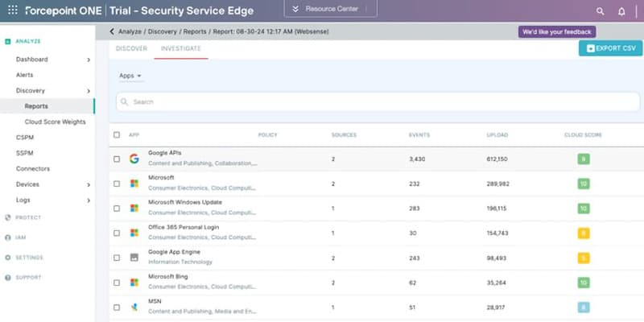Select the Microsoft Windows Update row checkbox

[118, 208]
